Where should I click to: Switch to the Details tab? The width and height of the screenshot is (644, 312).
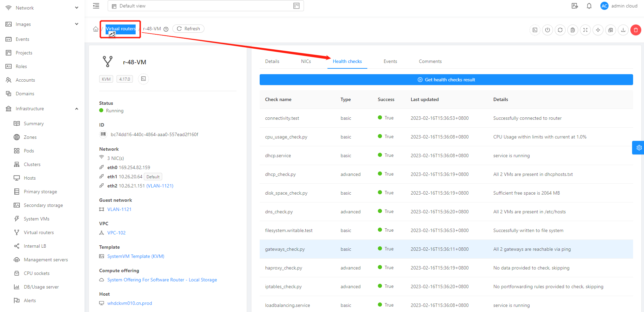[x=272, y=62]
